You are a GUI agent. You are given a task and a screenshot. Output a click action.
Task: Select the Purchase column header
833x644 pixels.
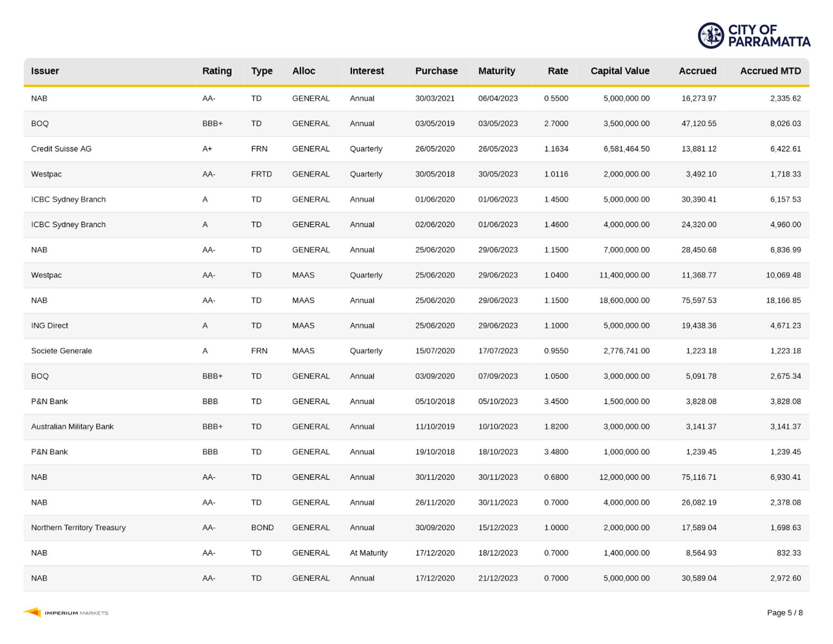pos(436,71)
